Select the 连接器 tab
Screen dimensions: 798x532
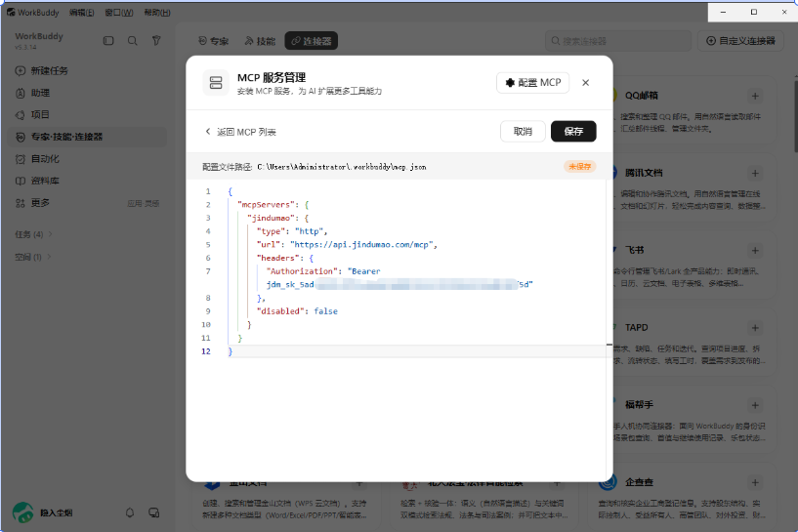(311, 41)
